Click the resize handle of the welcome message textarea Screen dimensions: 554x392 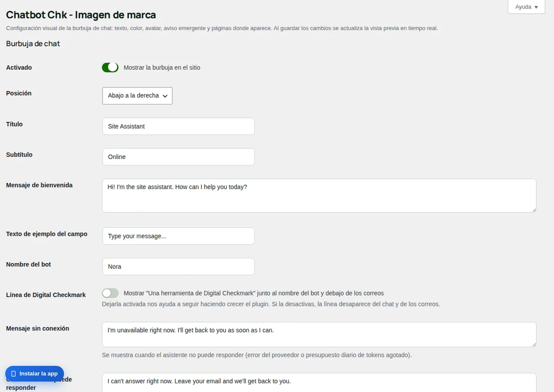[534, 210]
